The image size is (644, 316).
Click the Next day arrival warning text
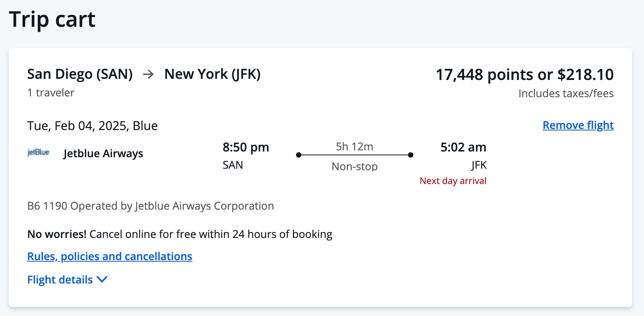point(453,180)
